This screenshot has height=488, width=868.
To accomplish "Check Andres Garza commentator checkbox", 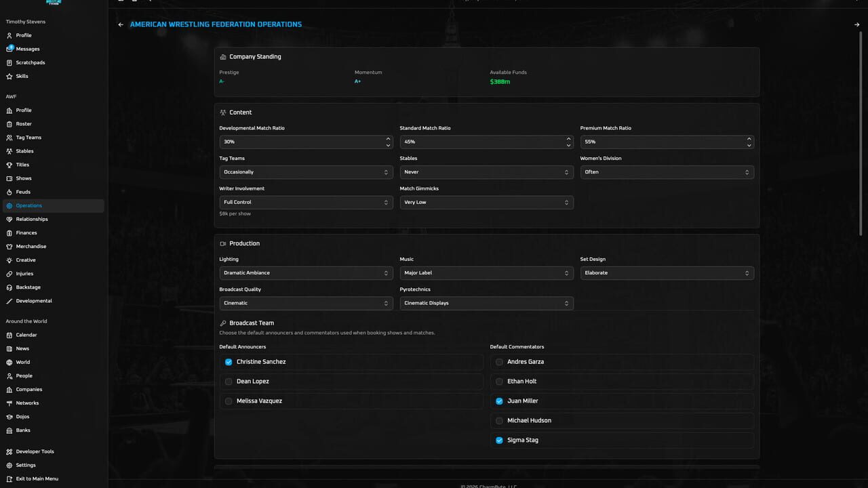I will click(x=500, y=362).
